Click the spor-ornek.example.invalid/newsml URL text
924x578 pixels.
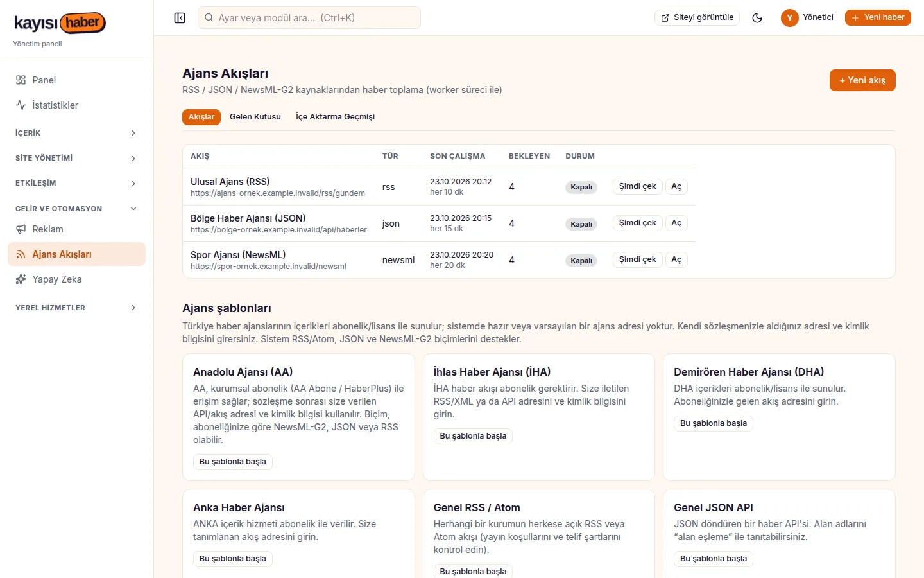point(268,267)
